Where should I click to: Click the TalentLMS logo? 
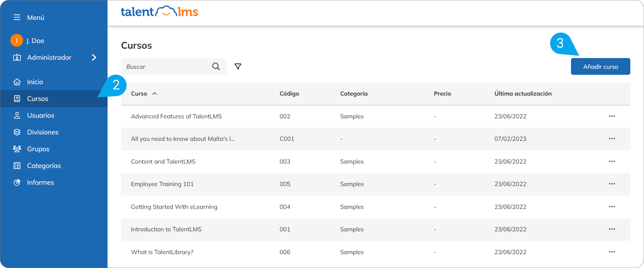pyautogui.click(x=159, y=12)
